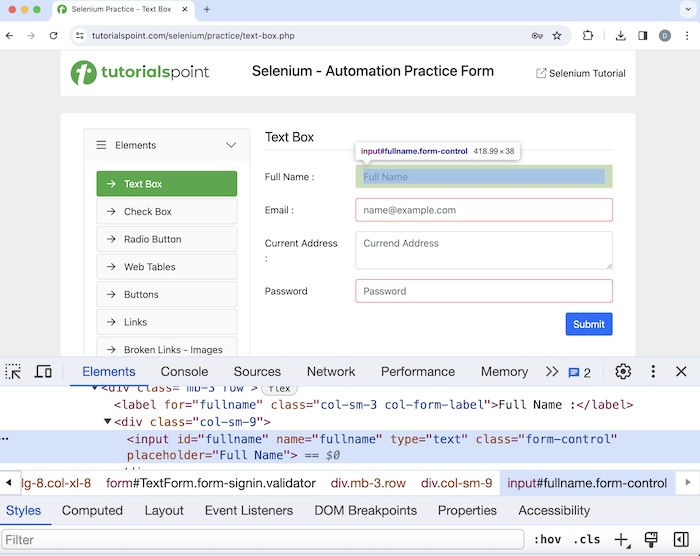
Task: Open the DevTools issues counter
Action: (580, 372)
